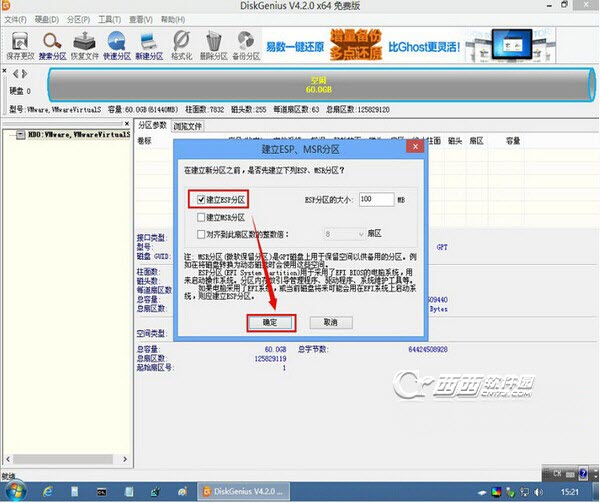
Task: Tick the 对齐到此扇区数的整数倍 checkbox
Action: pos(202,232)
